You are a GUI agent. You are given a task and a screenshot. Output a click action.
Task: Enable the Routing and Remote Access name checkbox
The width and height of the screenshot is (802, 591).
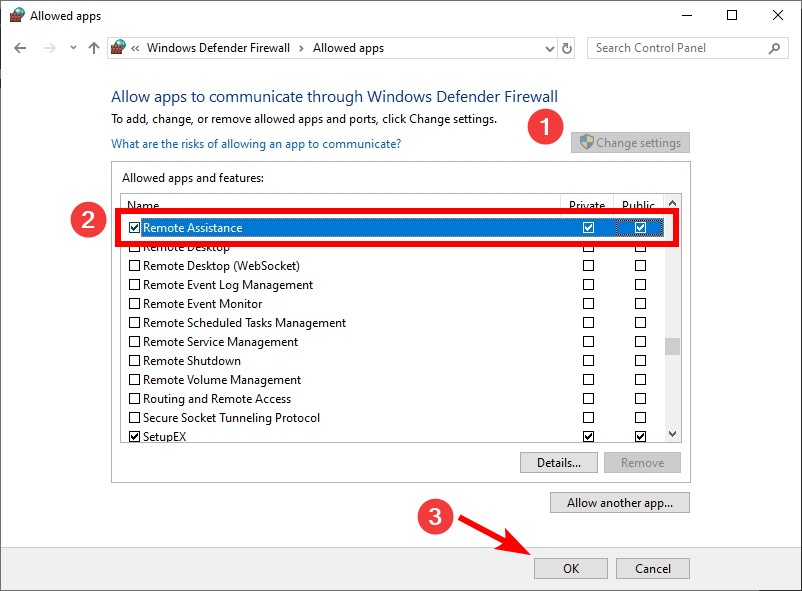[x=135, y=399]
